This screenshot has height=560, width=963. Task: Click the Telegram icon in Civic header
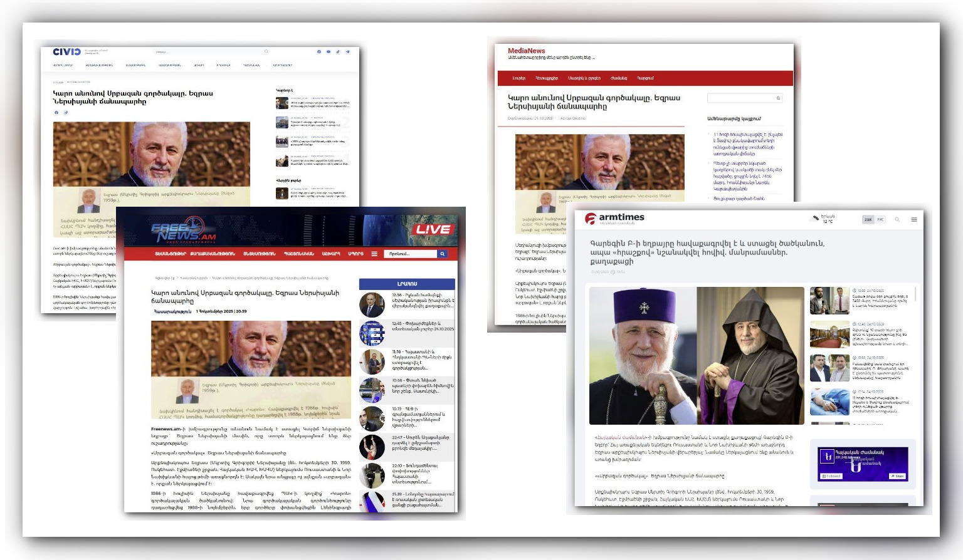click(347, 52)
